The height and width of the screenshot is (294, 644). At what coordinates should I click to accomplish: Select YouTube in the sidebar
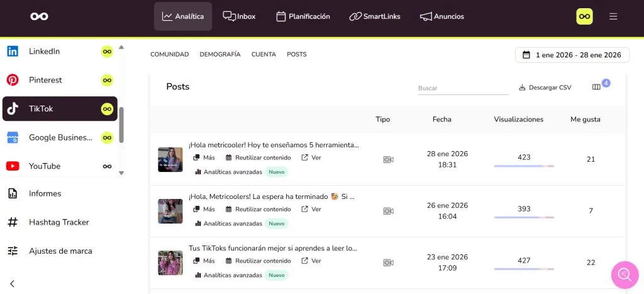point(60,166)
